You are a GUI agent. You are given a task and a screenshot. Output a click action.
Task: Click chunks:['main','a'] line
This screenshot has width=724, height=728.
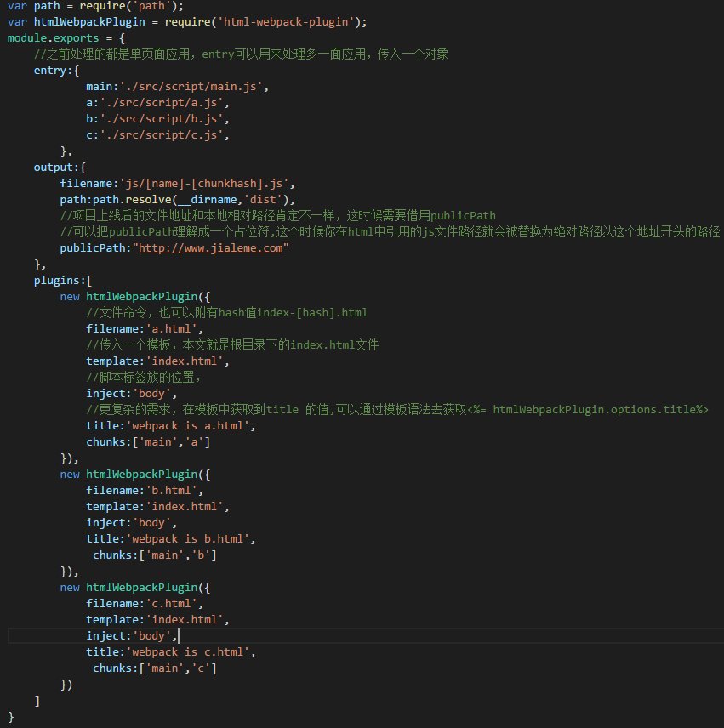pos(148,442)
